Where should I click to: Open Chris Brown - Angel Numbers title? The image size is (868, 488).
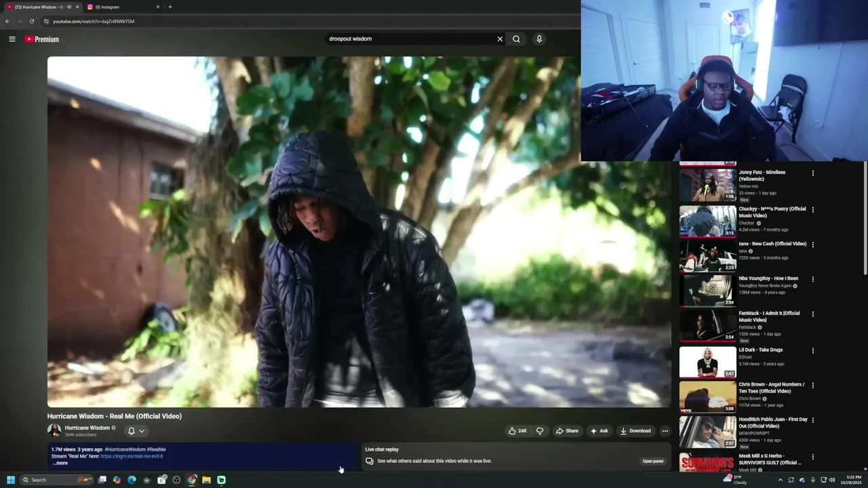(x=772, y=388)
